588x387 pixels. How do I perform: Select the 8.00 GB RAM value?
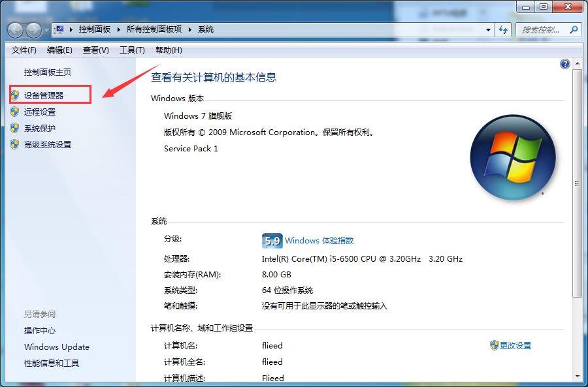[276, 275]
